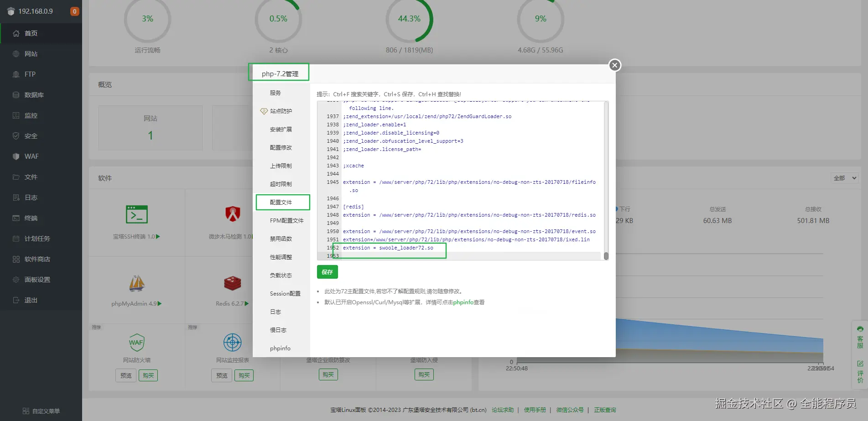Open the 微信公众号 footer link
The width and height of the screenshot is (868, 421).
point(570,410)
